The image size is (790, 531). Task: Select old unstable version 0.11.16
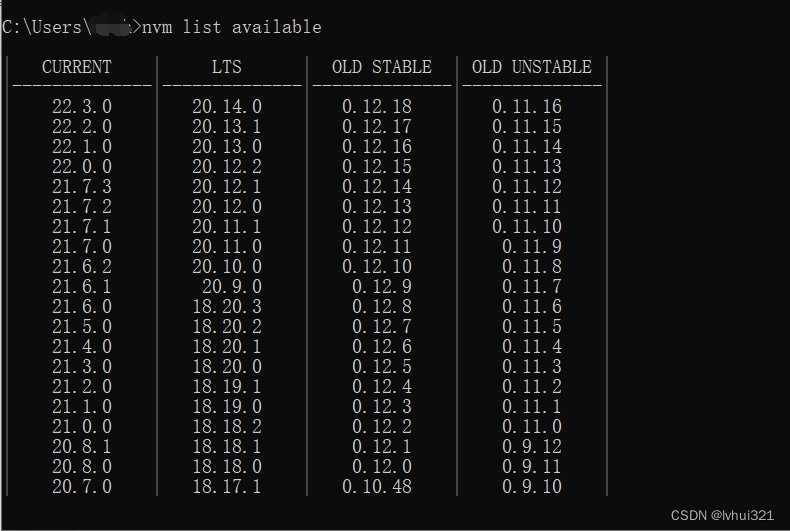[x=527, y=106]
